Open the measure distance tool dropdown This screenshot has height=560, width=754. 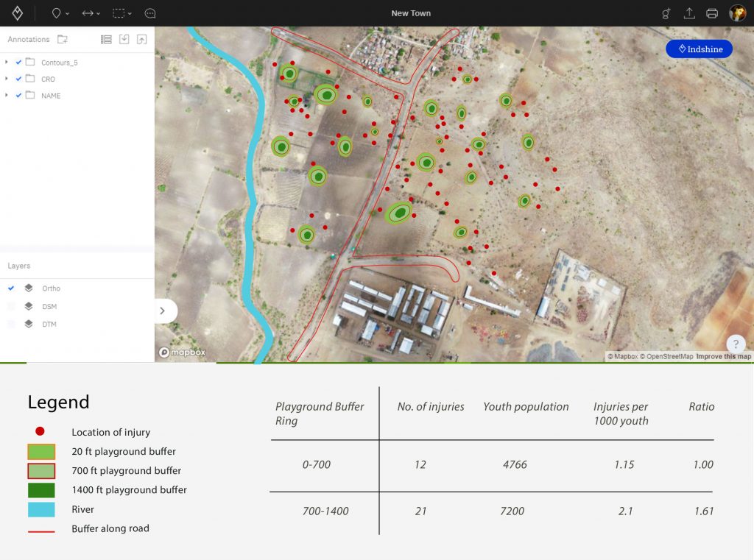[x=91, y=13]
